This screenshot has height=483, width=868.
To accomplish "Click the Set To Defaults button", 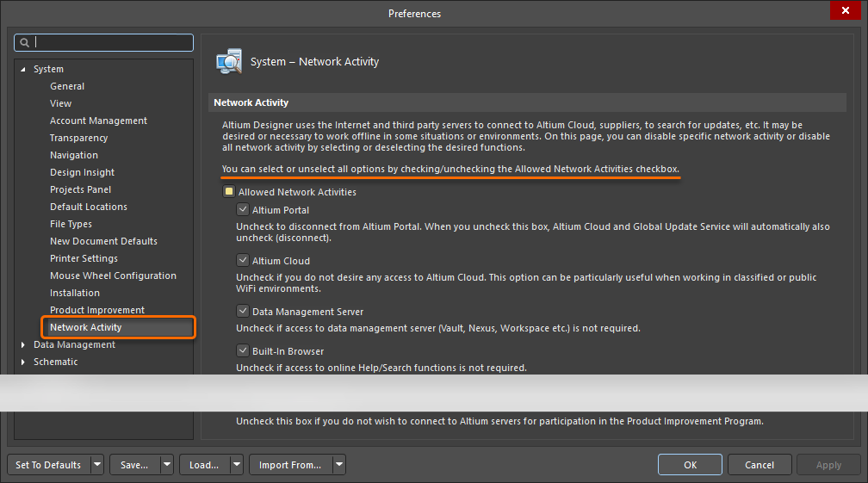I will click(49, 465).
